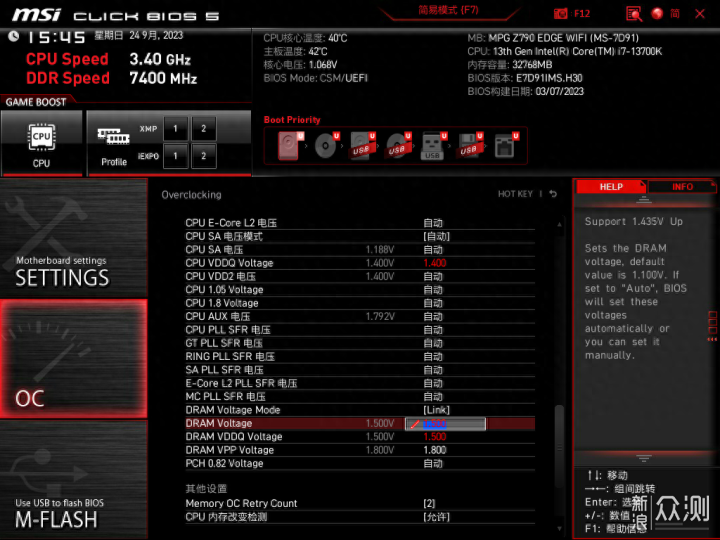
Task: Select the CPU VDDQ Voltage 1.400 value
Action: pyautogui.click(x=434, y=263)
